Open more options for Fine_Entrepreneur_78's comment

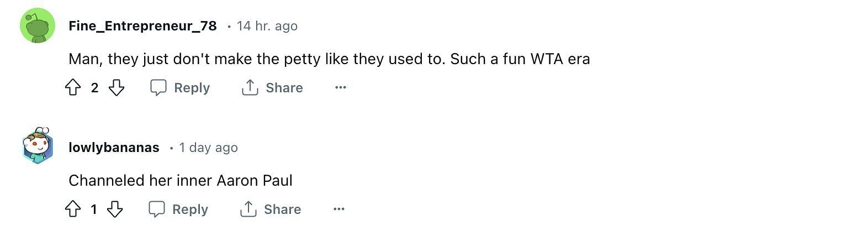coord(341,87)
